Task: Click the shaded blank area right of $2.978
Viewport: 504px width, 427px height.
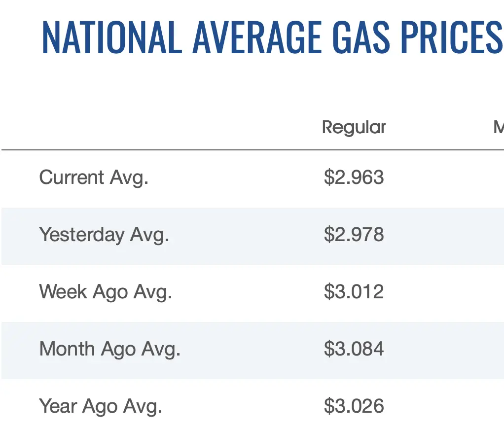Action: (x=444, y=236)
